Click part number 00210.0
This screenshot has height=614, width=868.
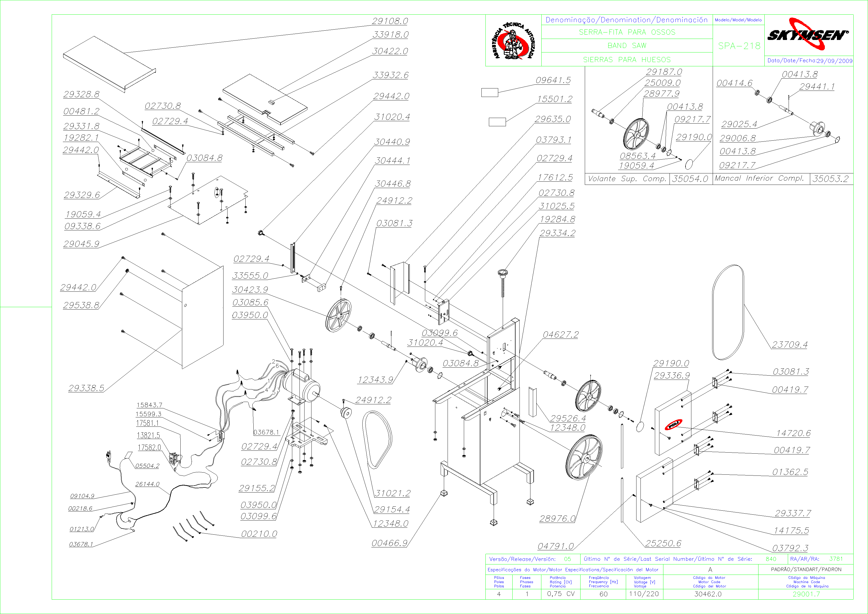[259, 534]
